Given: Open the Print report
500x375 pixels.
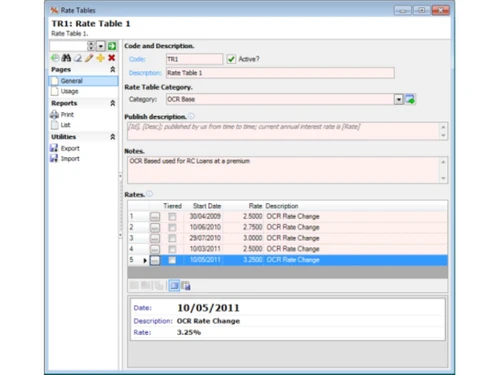Looking at the screenshot, I should (67, 115).
